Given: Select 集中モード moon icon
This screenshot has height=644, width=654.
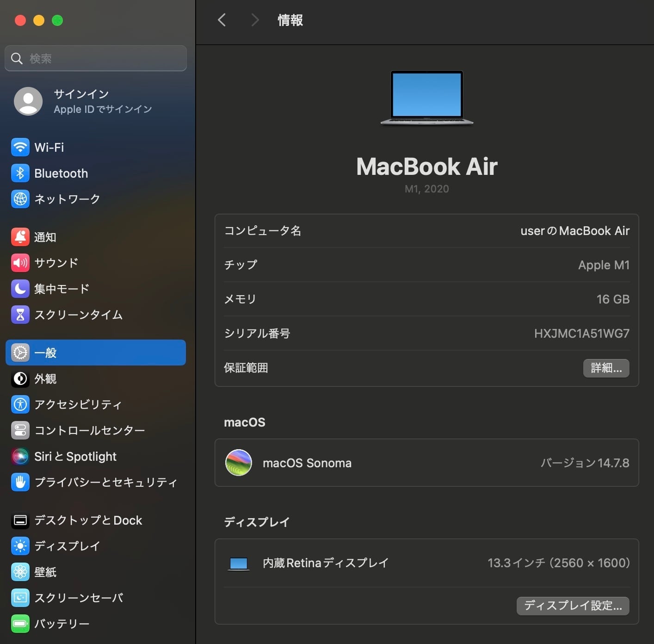Looking at the screenshot, I should pos(20,289).
